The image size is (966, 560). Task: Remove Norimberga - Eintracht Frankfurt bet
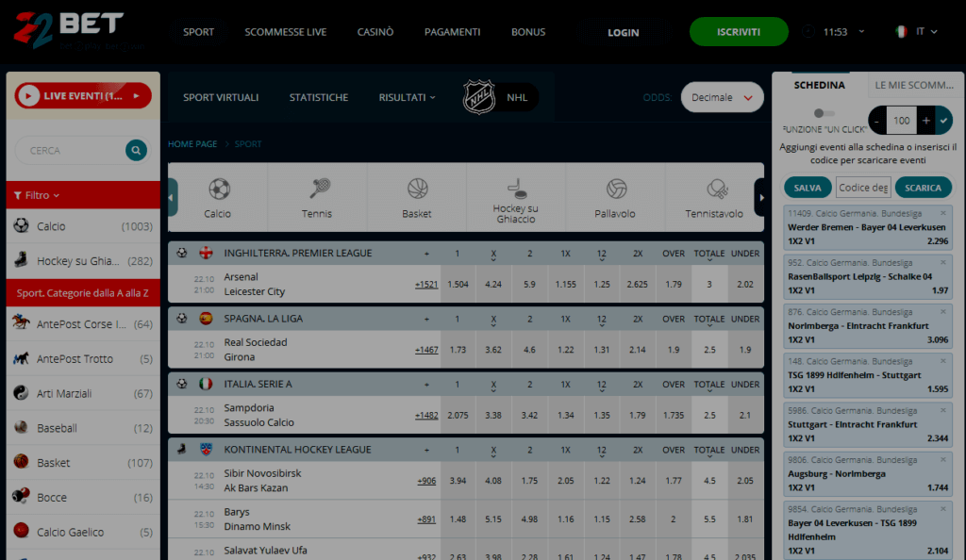point(942,311)
